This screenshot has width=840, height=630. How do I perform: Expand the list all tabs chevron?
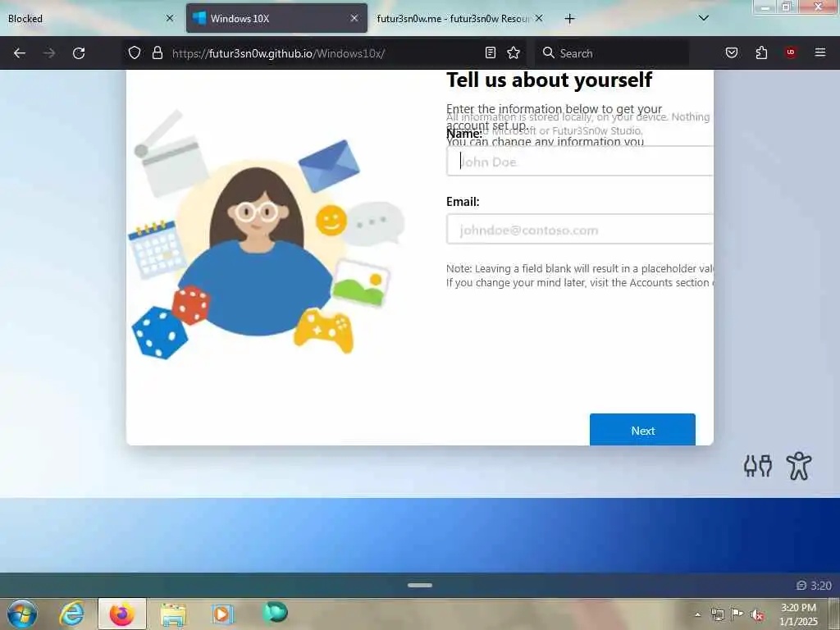(x=704, y=18)
